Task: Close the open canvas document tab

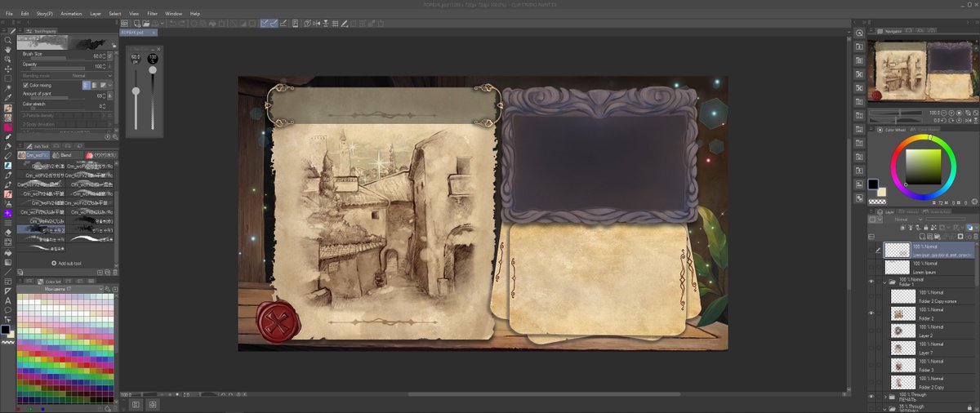Action: 153,33
